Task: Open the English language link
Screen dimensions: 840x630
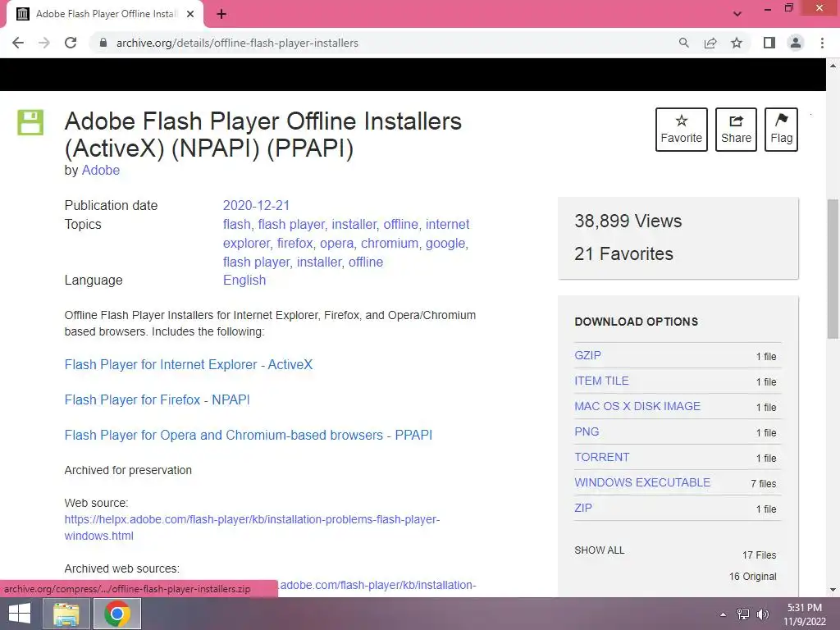Action: coord(244,281)
